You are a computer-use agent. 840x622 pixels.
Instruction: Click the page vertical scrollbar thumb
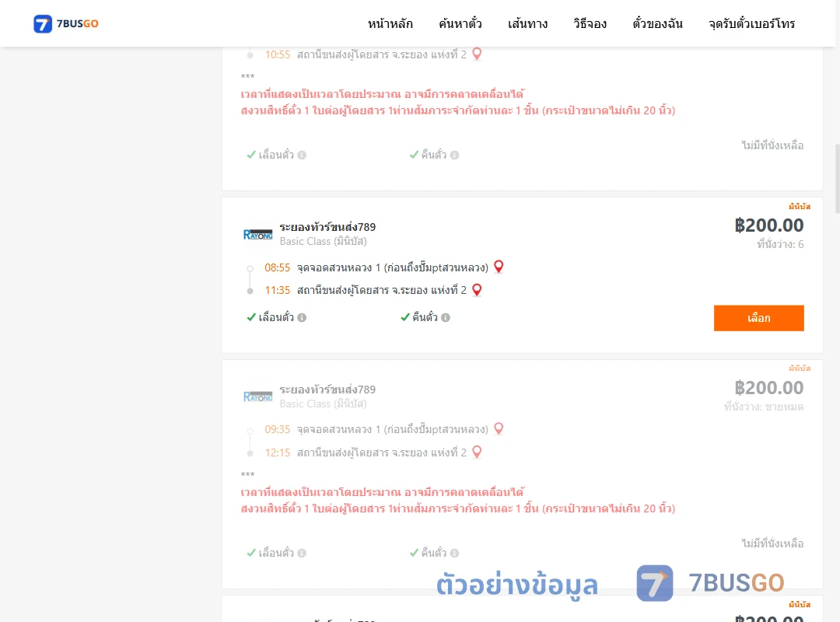(x=838, y=179)
